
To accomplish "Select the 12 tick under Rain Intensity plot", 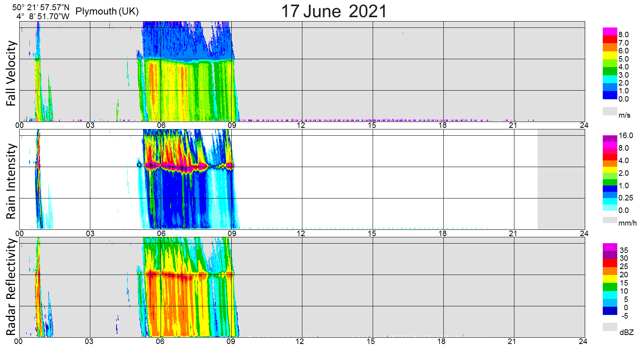I will click(x=301, y=233).
